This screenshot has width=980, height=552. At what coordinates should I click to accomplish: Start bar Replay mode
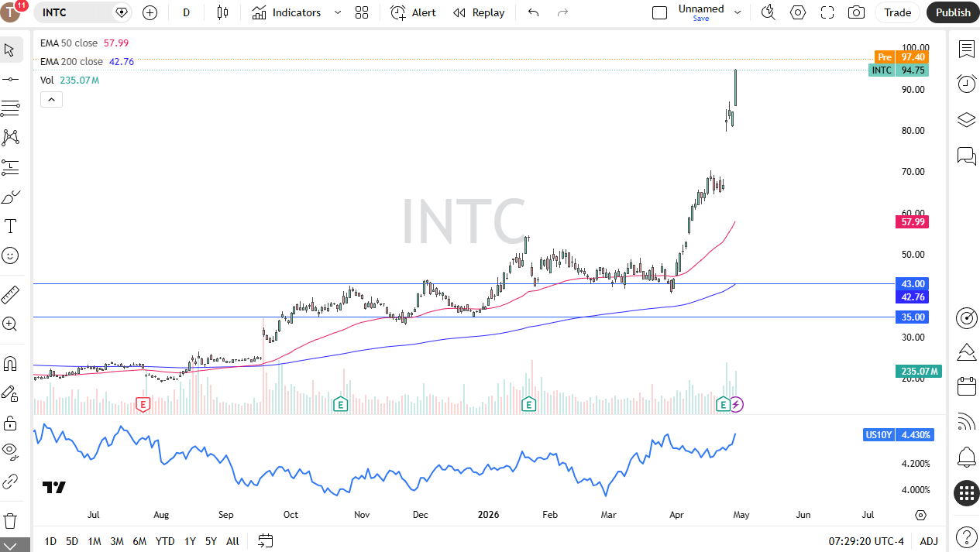479,12
